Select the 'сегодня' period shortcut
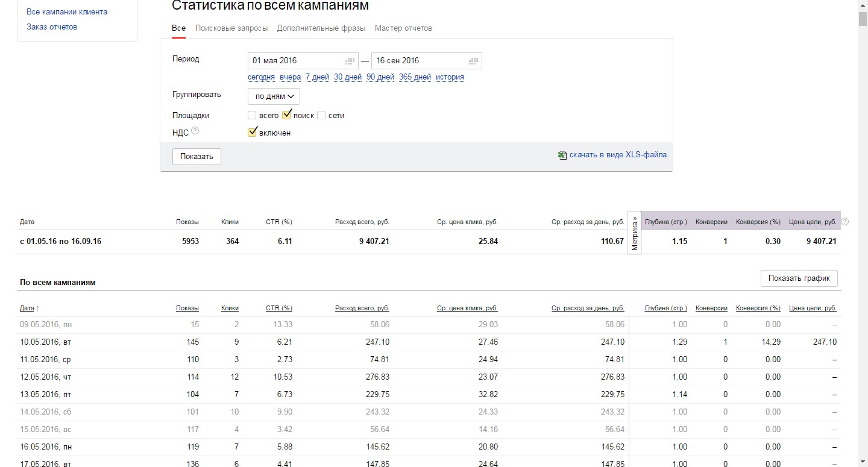This screenshot has height=467, width=868. (x=261, y=77)
